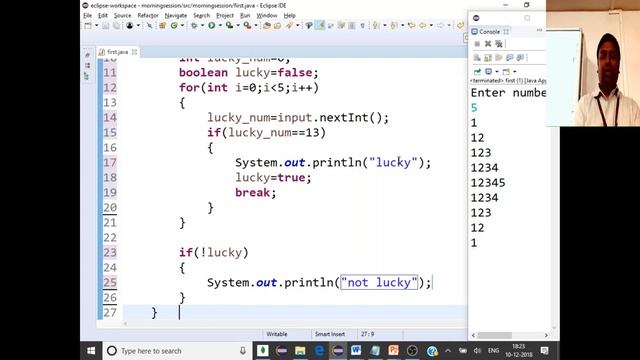
Task: Toggle Scroll Lock in Console toolbar
Action: (488, 58)
